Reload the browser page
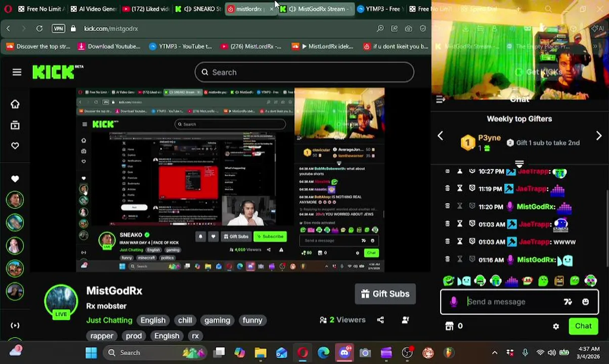The height and width of the screenshot is (364, 609). (x=40, y=29)
